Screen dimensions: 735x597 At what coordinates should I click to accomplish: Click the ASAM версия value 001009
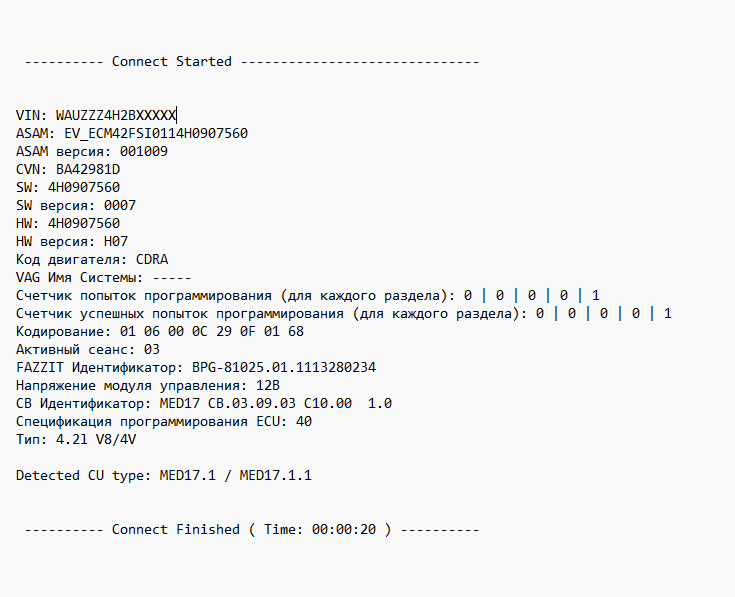click(x=143, y=152)
